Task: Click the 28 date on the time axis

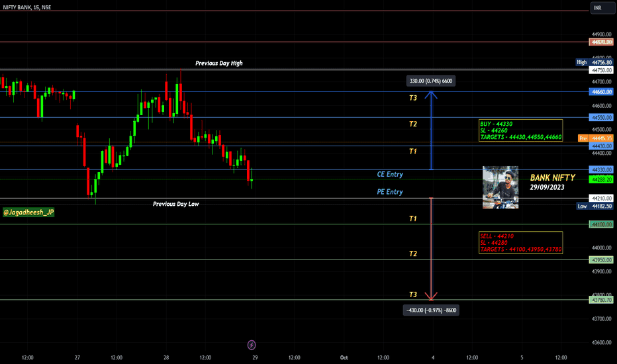Action: point(166,357)
